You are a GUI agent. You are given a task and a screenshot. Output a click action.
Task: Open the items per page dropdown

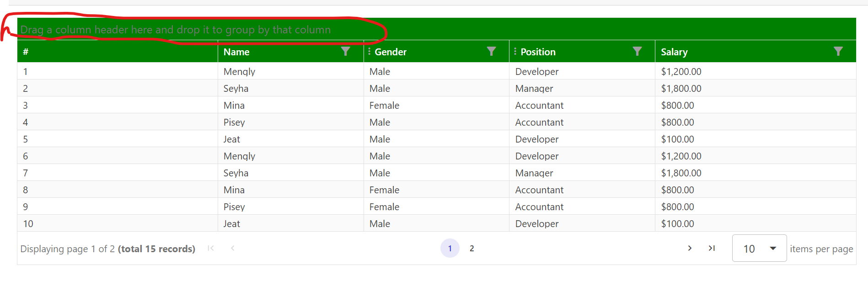759,248
